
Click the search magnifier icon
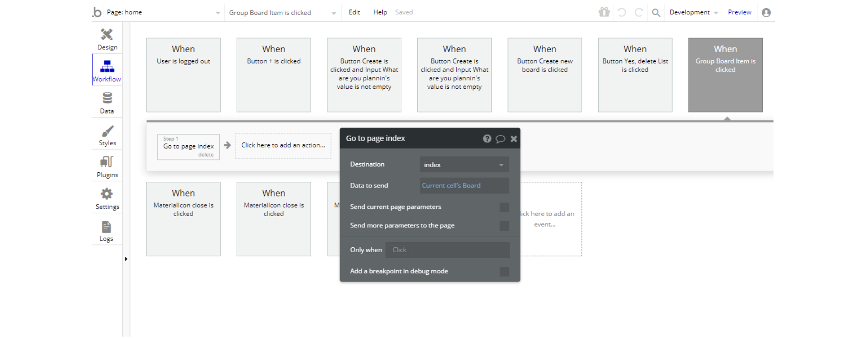click(656, 13)
